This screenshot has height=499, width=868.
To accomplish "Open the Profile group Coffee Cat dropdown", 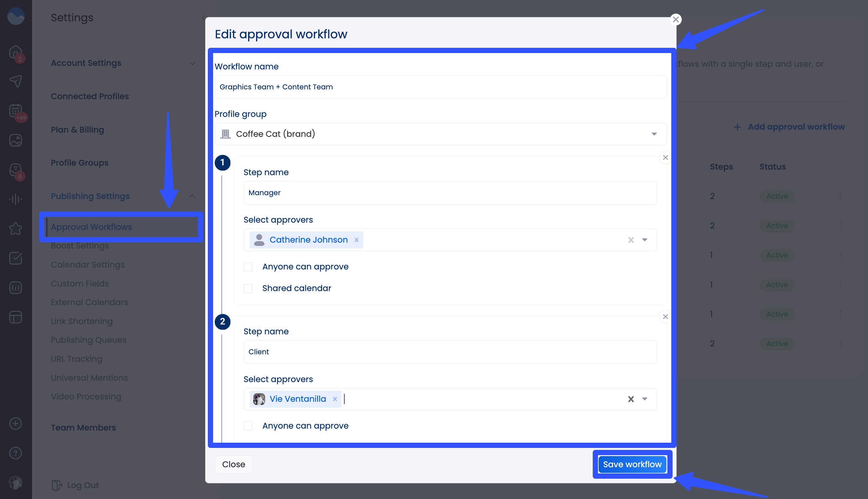I will 441,134.
